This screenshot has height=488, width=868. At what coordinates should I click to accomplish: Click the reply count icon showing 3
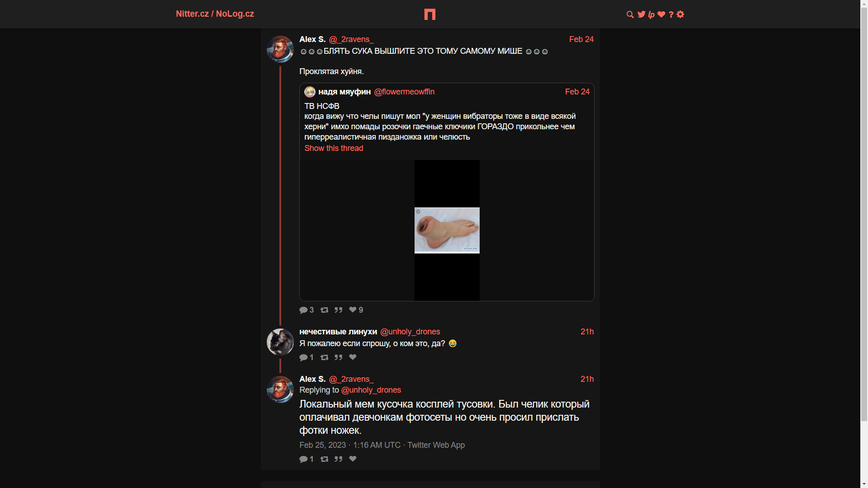[x=303, y=310]
